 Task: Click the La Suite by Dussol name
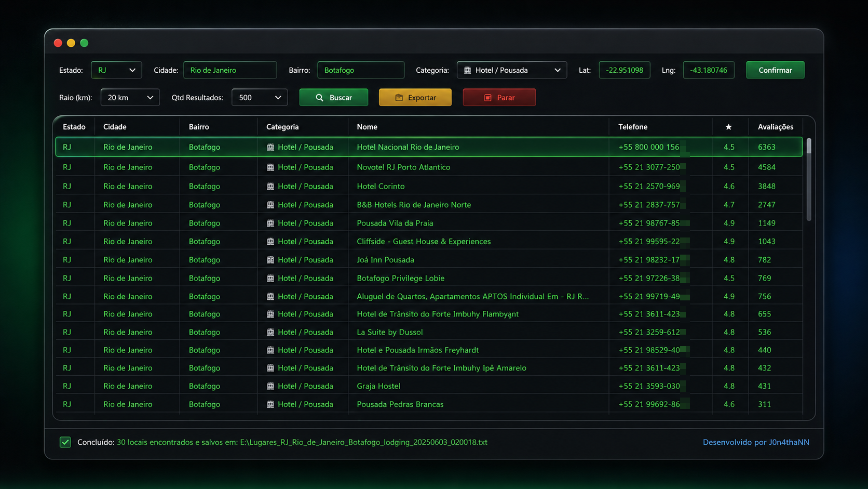click(x=390, y=332)
